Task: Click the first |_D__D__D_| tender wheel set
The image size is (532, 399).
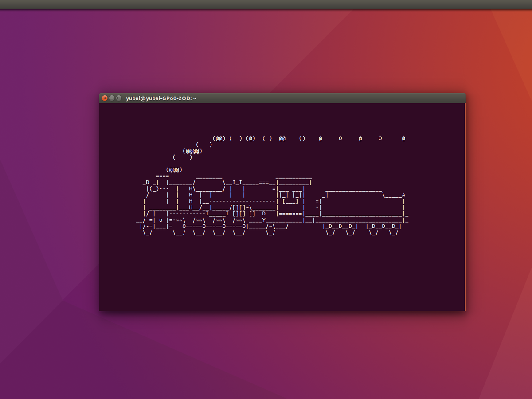Action: pyautogui.click(x=340, y=226)
